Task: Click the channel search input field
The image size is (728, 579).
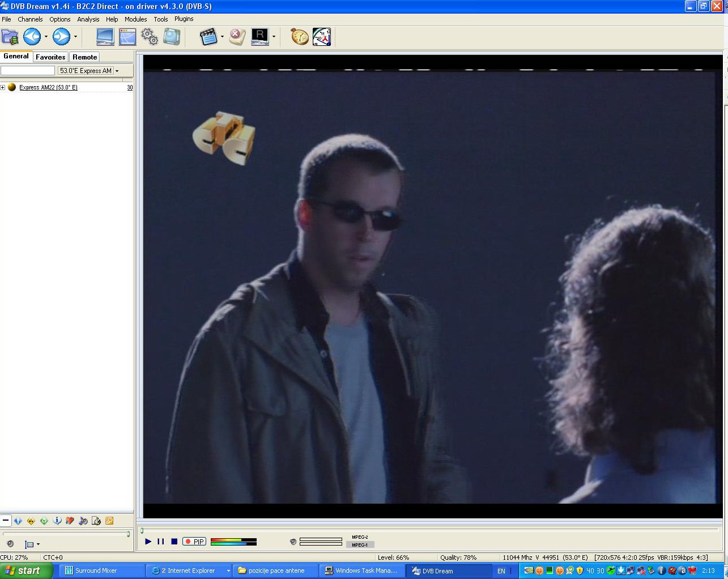Action: pyautogui.click(x=28, y=71)
